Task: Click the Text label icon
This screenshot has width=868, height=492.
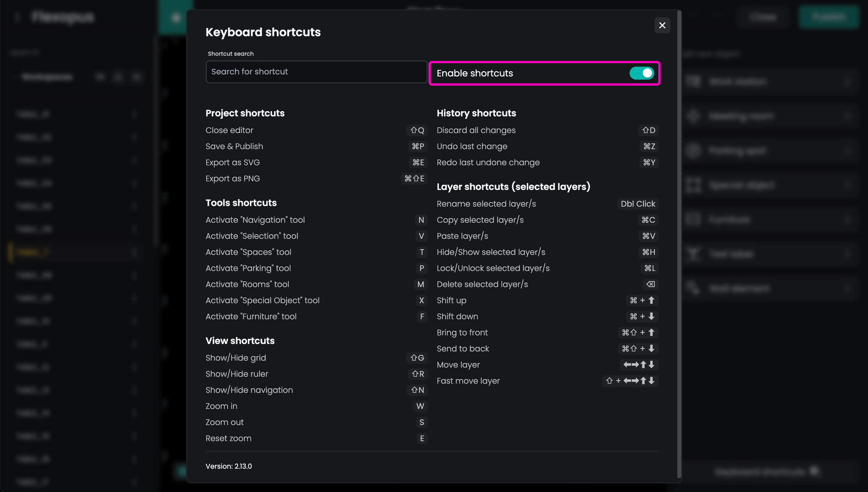Action: [694, 254]
